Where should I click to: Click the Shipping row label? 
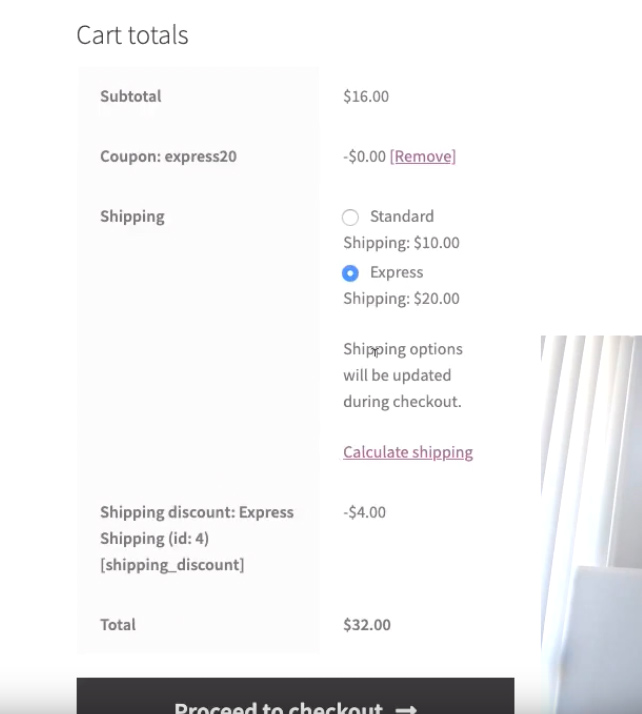[132, 216]
